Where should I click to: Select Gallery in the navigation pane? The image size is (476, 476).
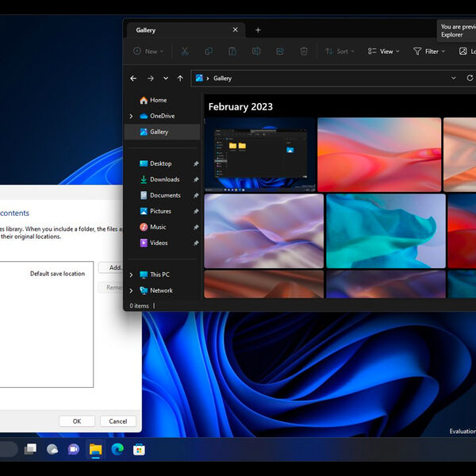(159, 132)
